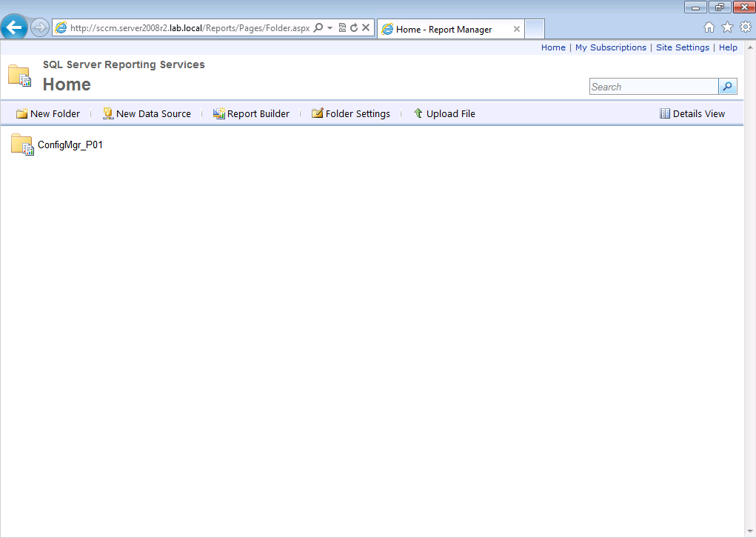Image resolution: width=756 pixels, height=538 pixels.
Task: Open a new blank browser tab
Action: tap(535, 29)
